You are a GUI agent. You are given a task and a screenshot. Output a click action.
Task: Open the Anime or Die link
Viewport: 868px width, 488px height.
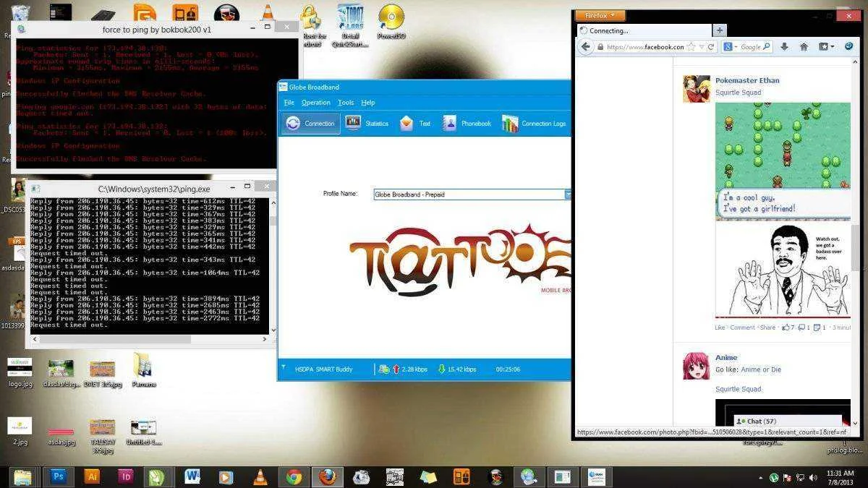tap(761, 369)
